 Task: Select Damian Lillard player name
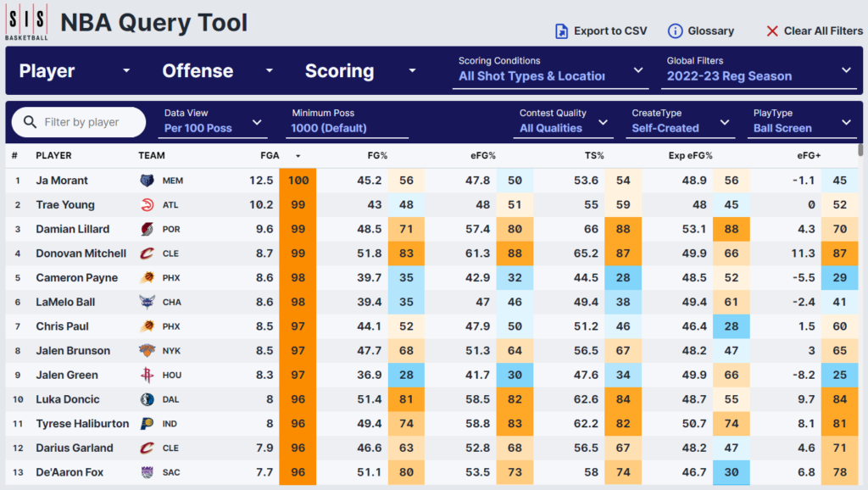pyautogui.click(x=73, y=229)
